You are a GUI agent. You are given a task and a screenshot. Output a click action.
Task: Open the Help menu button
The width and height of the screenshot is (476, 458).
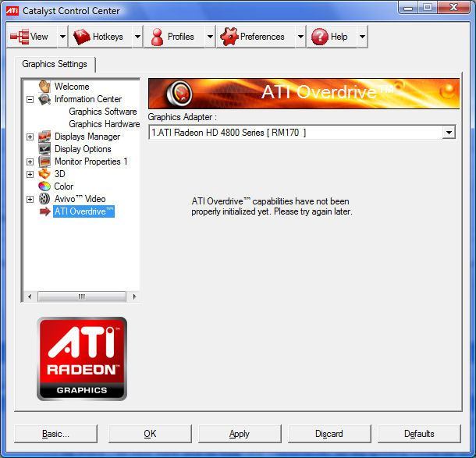click(x=332, y=37)
